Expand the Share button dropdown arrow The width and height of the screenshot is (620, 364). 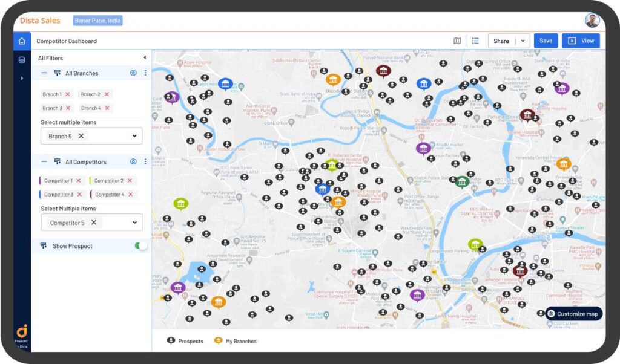[x=522, y=41]
